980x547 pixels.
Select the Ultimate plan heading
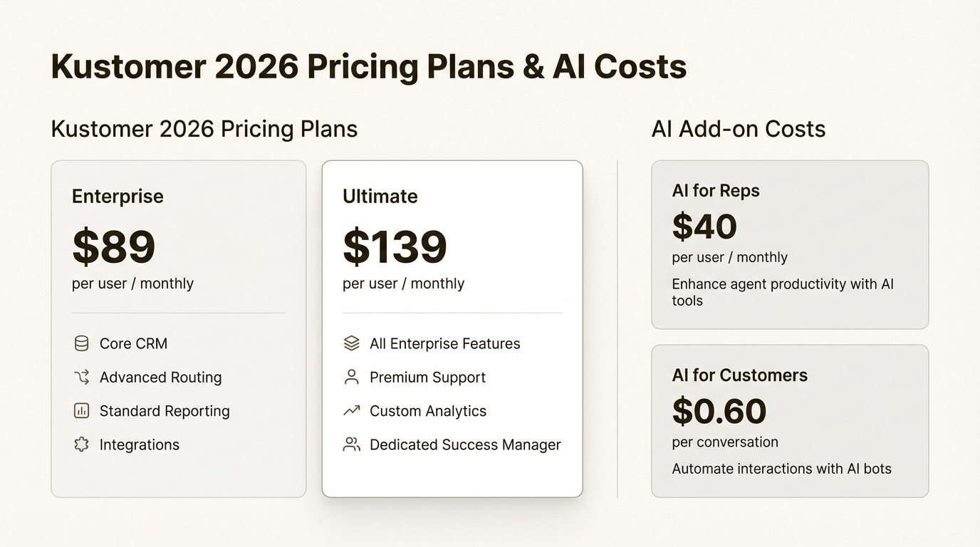(x=380, y=197)
